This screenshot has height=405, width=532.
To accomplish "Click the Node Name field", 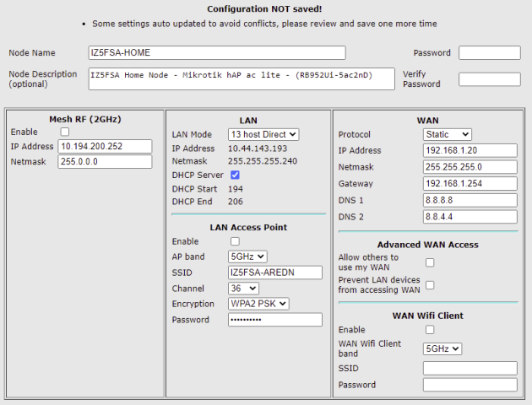I will (217, 53).
